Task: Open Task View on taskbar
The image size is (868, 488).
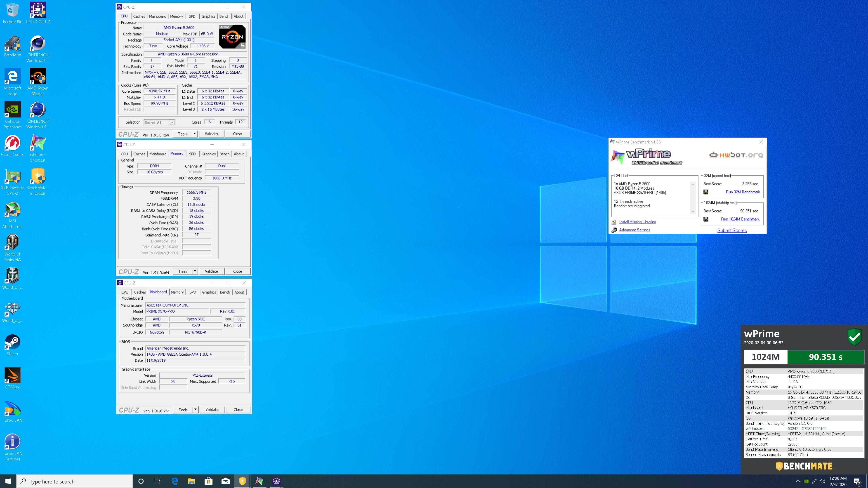Action: click(x=157, y=481)
